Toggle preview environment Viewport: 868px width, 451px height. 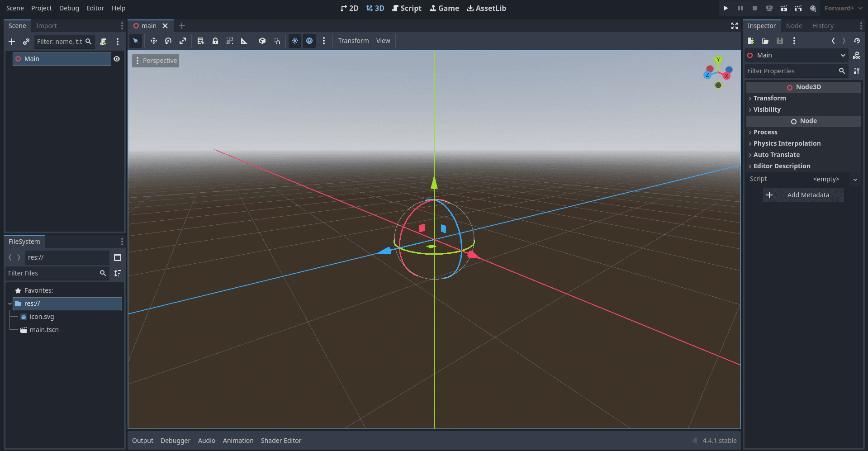pos(309,41)
